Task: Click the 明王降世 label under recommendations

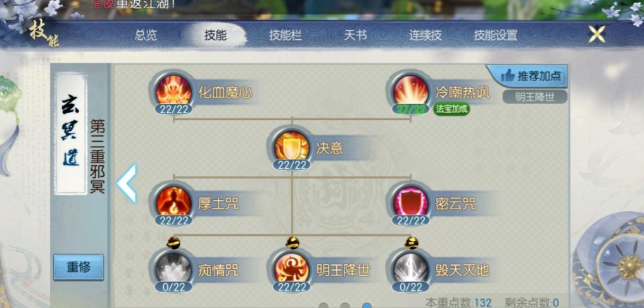Action: click(534, 97)
